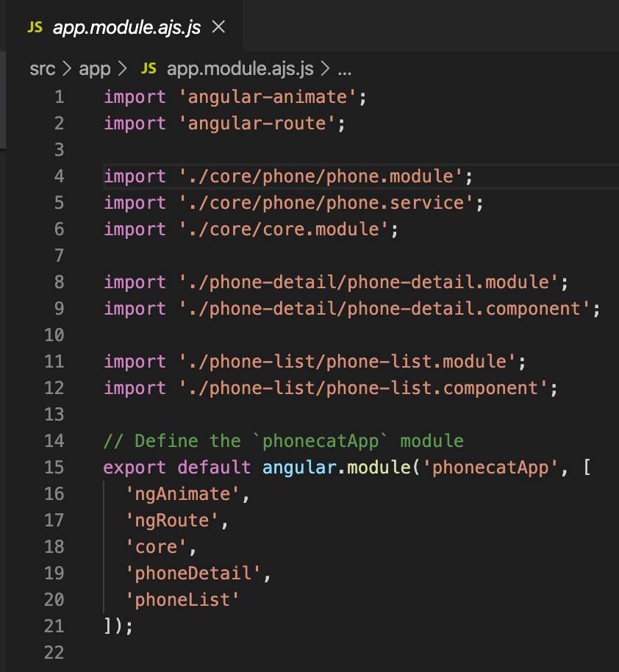Expand the chevron after app.module.ajs.js breadcrumb
Viewport: 619px width, 672px height.
pos(326,69)
